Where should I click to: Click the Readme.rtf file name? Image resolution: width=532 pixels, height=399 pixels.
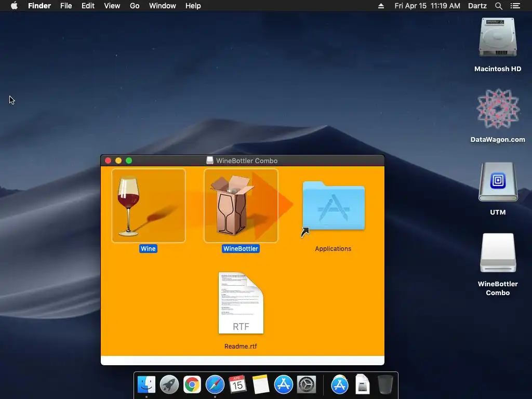click(x=241, y=347)
